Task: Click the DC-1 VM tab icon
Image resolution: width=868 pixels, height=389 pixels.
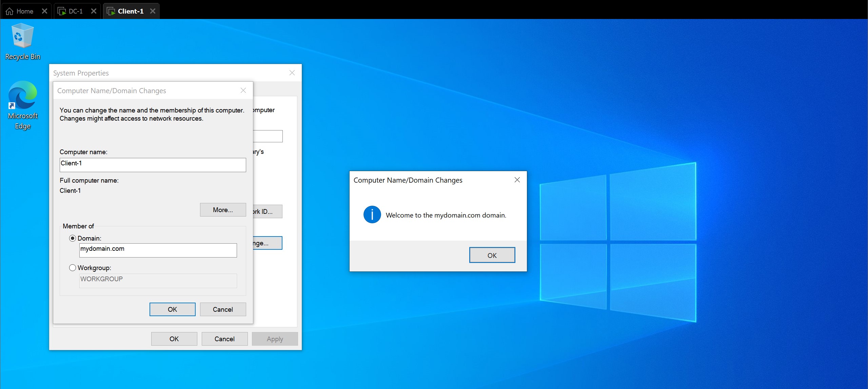Action: (x=62, y=11)
